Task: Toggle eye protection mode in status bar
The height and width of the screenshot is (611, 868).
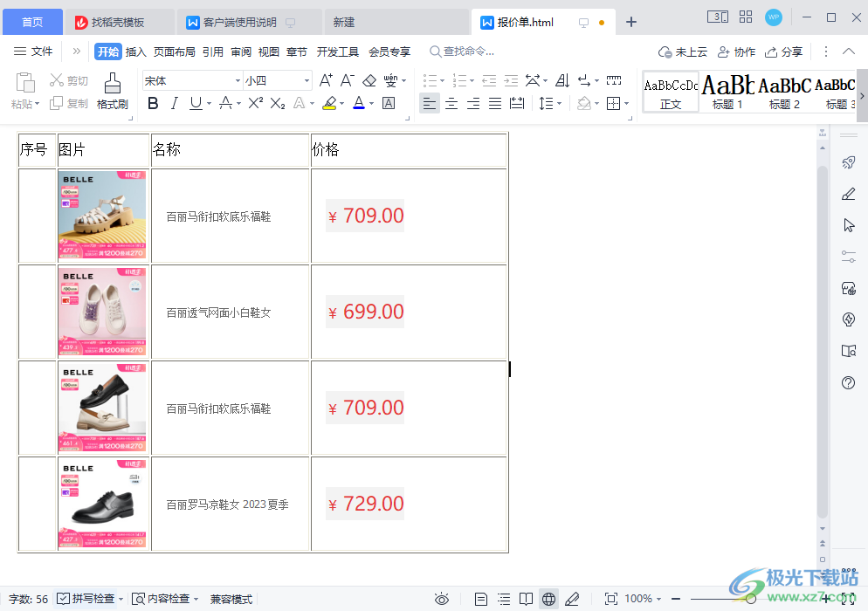Action: [x=442, y=599]
